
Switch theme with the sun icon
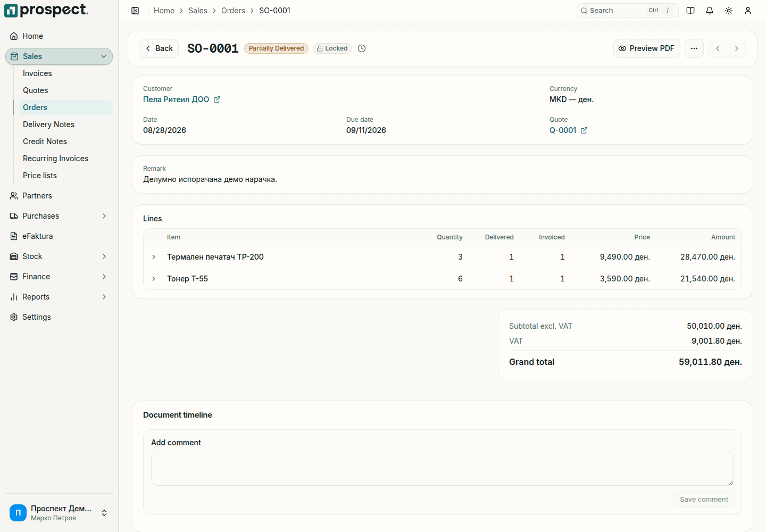click(x=729, y=11)
